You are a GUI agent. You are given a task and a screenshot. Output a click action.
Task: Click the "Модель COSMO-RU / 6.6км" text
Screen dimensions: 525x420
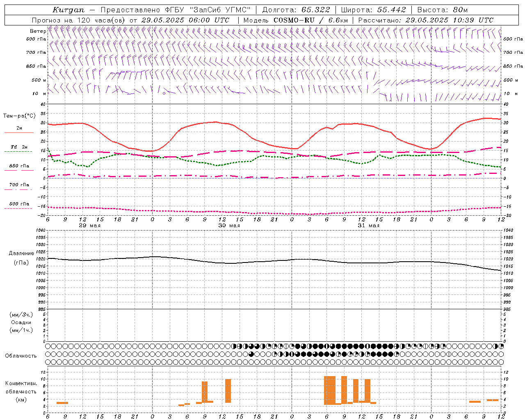click(x=296, y=20)
